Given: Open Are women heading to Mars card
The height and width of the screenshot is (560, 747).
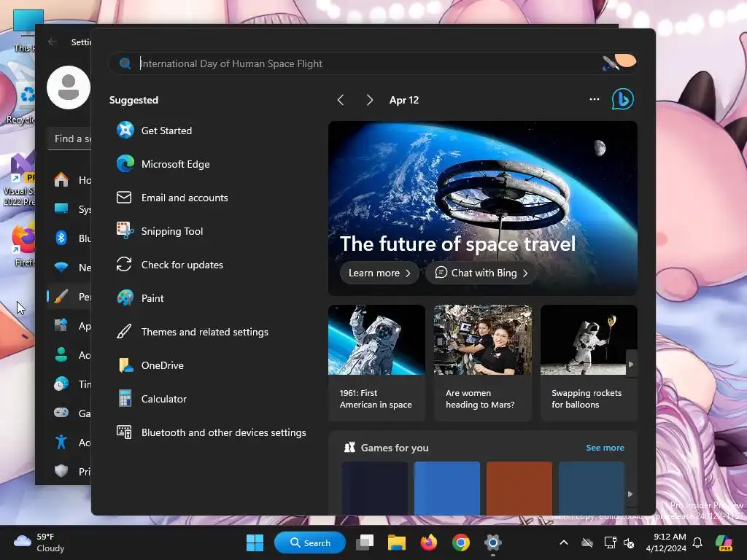Looking at the screenshot, I should tap(483, 363).
